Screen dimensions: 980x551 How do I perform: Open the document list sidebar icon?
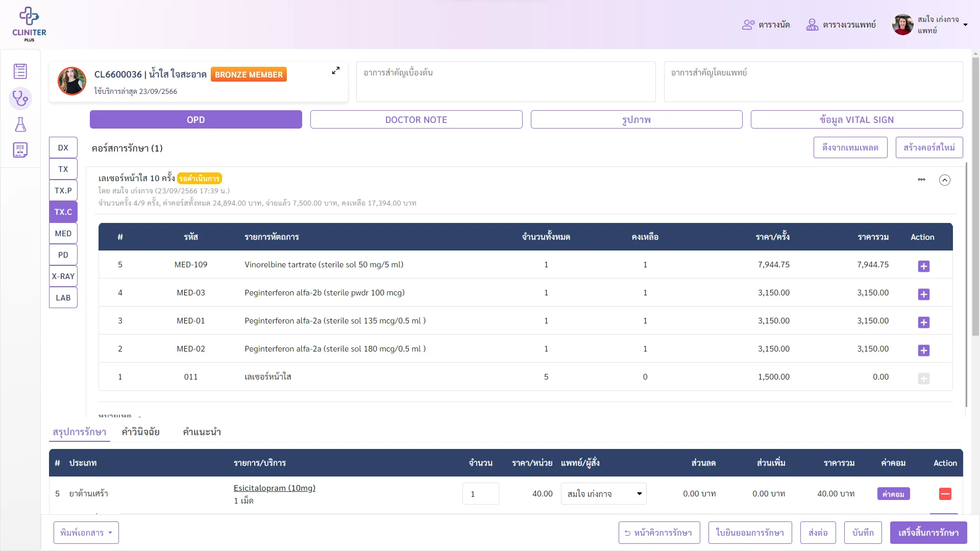(x=20, y=71)
